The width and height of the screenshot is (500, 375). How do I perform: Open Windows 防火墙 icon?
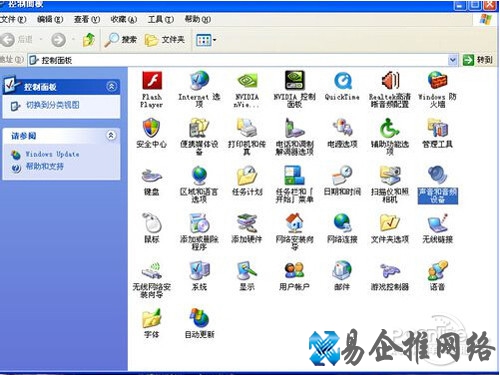437,89
